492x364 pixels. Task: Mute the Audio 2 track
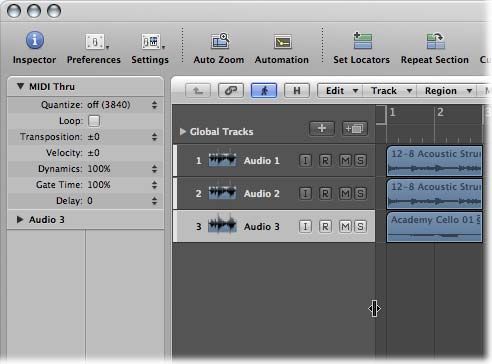(345, 193)
